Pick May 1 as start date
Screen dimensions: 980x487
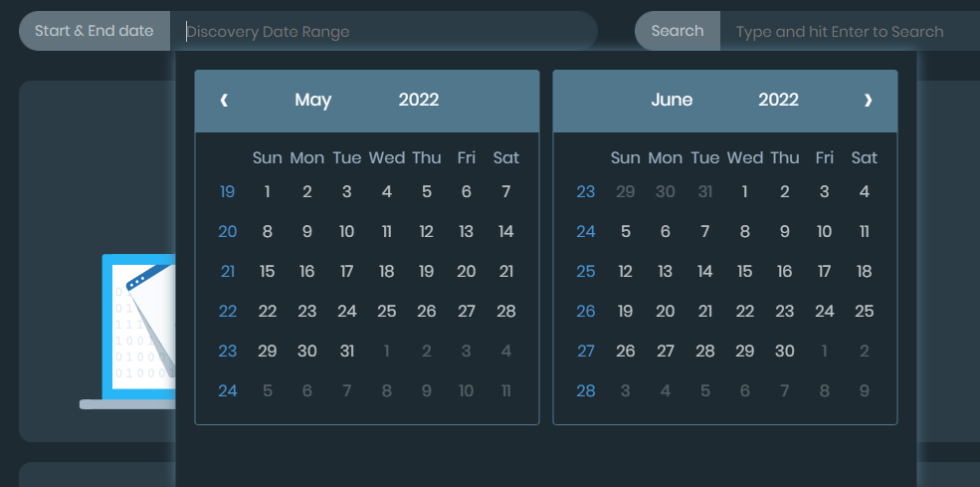click(268, 192)
